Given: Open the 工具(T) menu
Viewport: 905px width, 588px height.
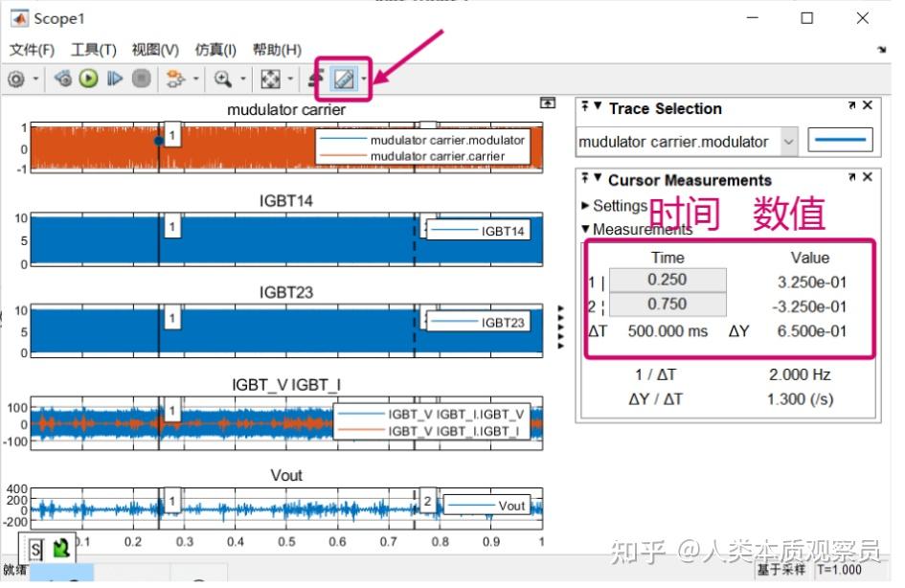Looking at the screenshot, I should click(94, 50).
